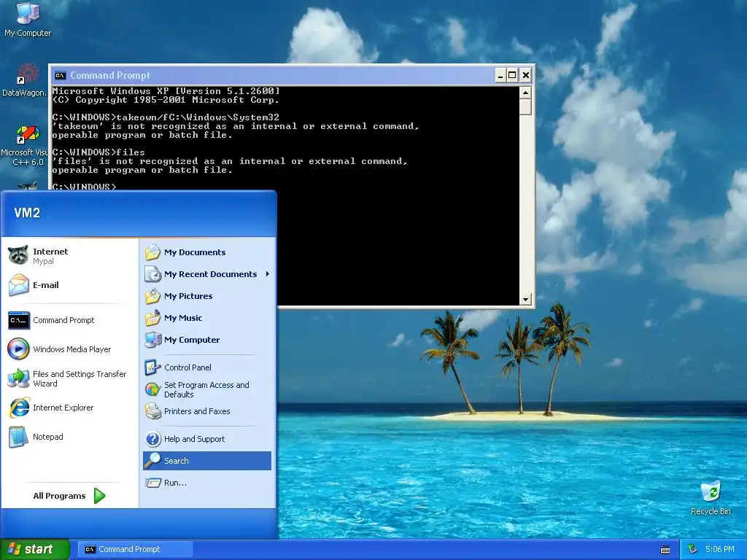Image resolution: width=747 pixels, height=560 pixels.
Task: Click the E-mail menu entry text
Action: pyautogui.click(x=46, y=285)
